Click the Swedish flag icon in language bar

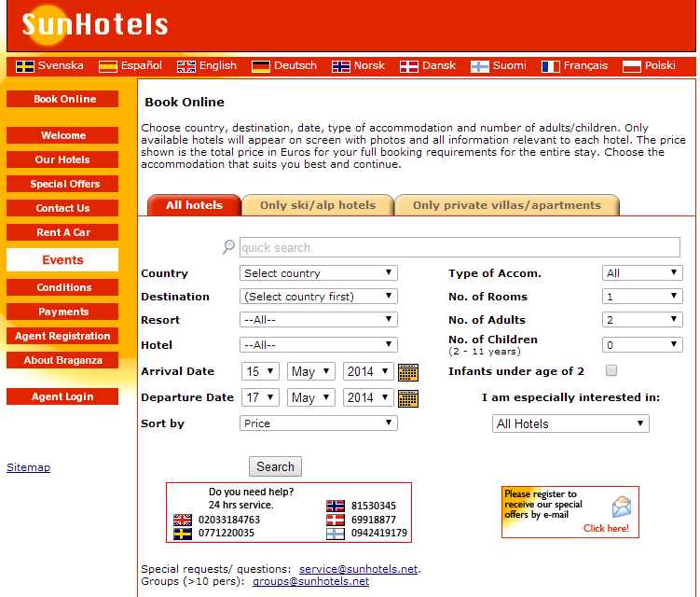(25, 66)
